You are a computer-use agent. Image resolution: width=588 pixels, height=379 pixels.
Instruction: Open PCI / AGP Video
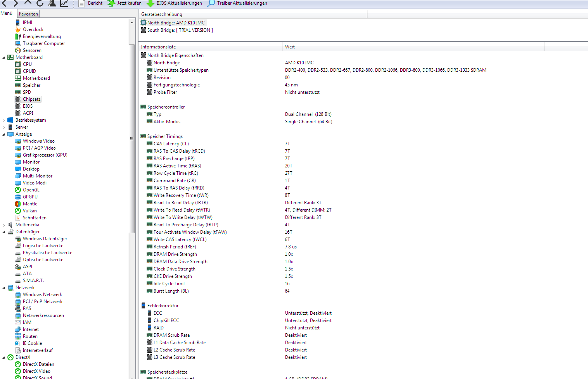click(x=39, y=148)
